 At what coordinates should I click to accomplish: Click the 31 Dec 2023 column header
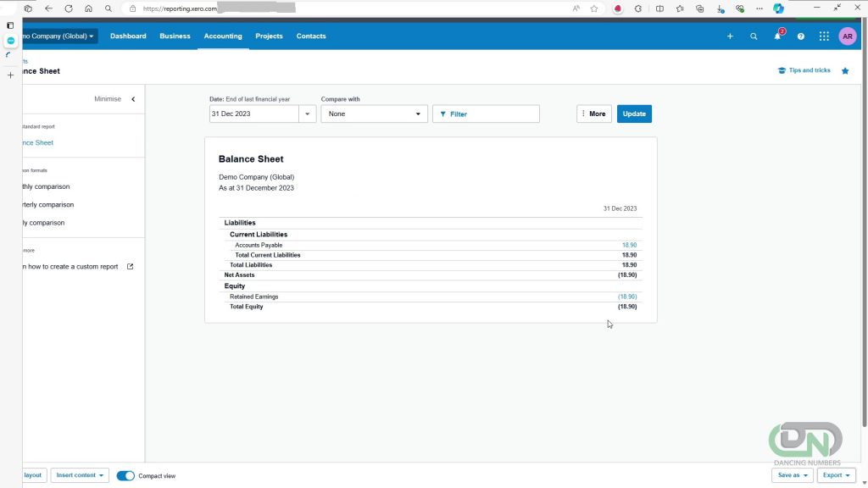coord(620,208)
